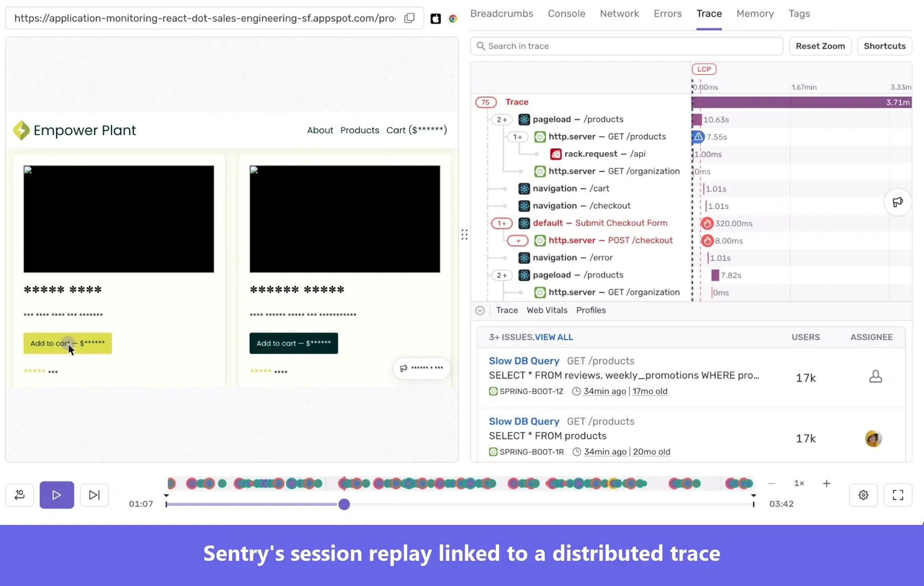Decrease playback speed with minus icon
Screen dimensions: 924x586
coord(772,483)
